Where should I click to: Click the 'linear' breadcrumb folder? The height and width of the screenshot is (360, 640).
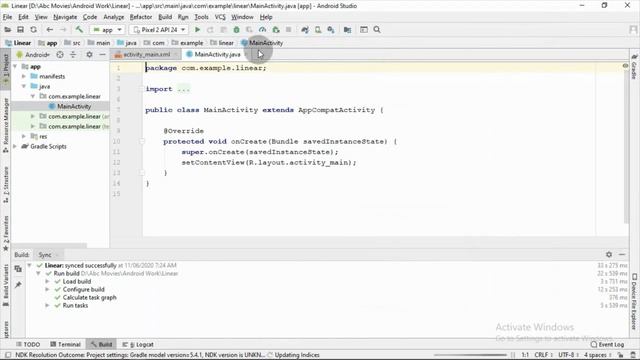222,43
